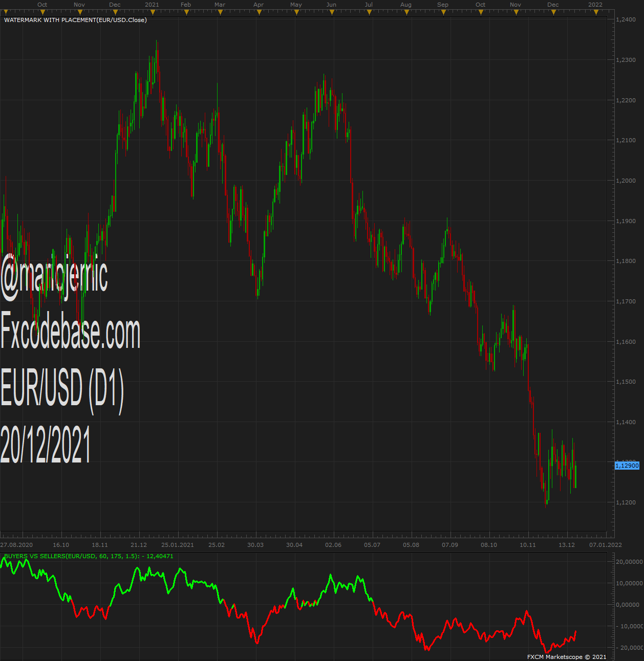The width and height of the screenshot is (644, 661).
Task: Click the 18.11 date axis label
Action: 100,545
